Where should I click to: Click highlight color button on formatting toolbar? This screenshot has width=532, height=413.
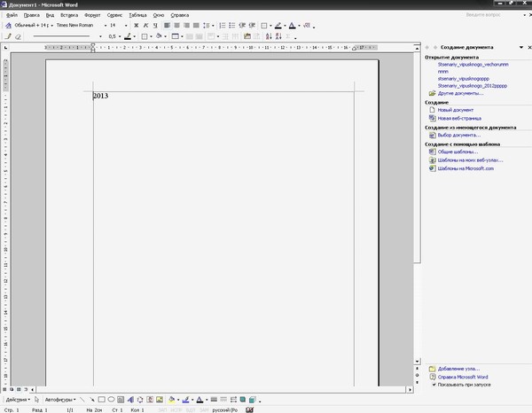coord(278,26)
